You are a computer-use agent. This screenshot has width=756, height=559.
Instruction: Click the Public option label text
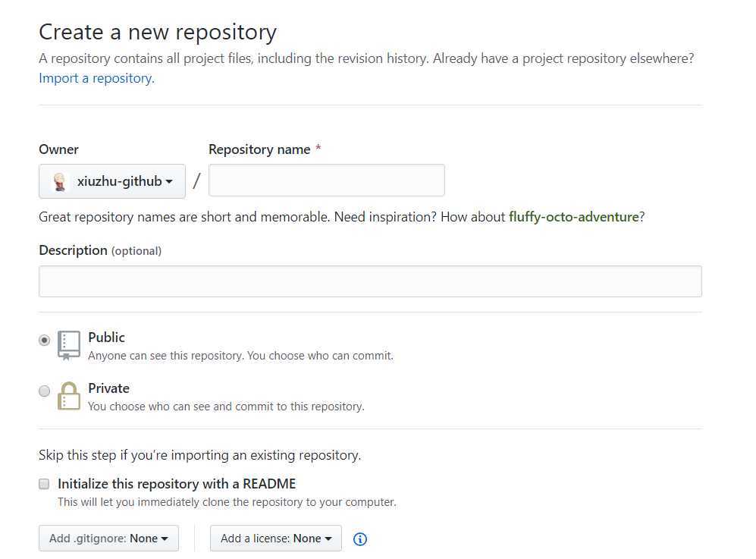click(x=107, y=338)
